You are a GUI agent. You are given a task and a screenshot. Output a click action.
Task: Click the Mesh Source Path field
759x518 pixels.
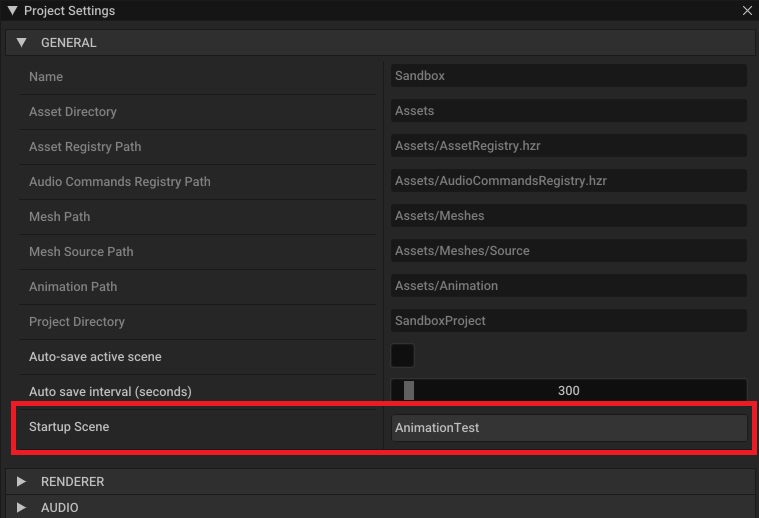tap(568, 251)
